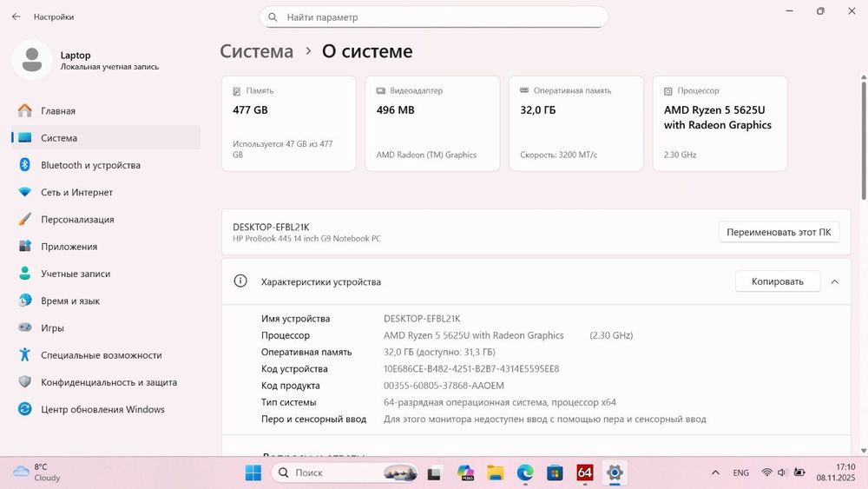868x489 pixels.
Task: Click the Приложения apps icon
Action: pos(25,246)
